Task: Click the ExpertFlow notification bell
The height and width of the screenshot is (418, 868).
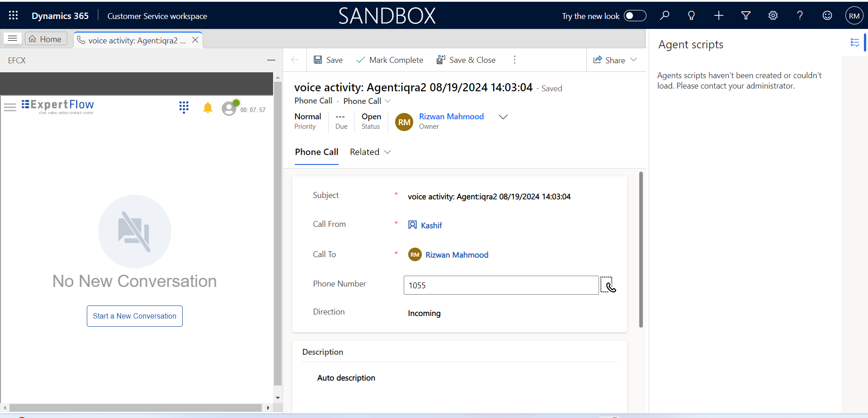Action: [x=208, y=108]
